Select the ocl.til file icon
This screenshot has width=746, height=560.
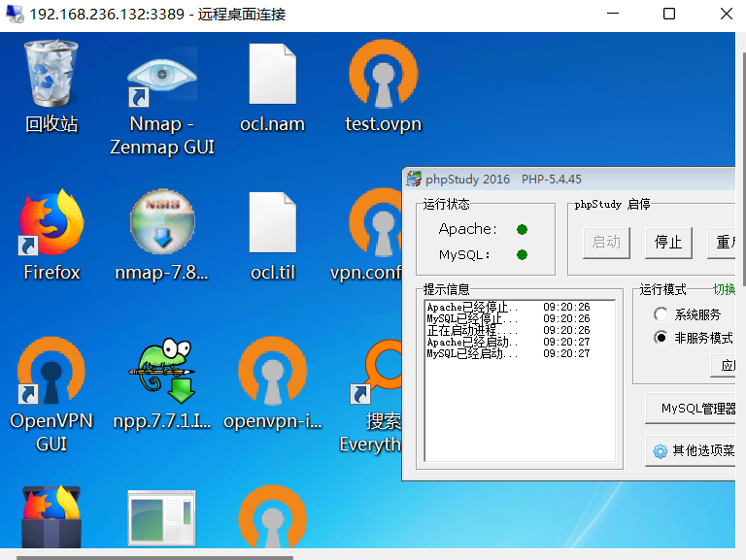coord(272,225)
